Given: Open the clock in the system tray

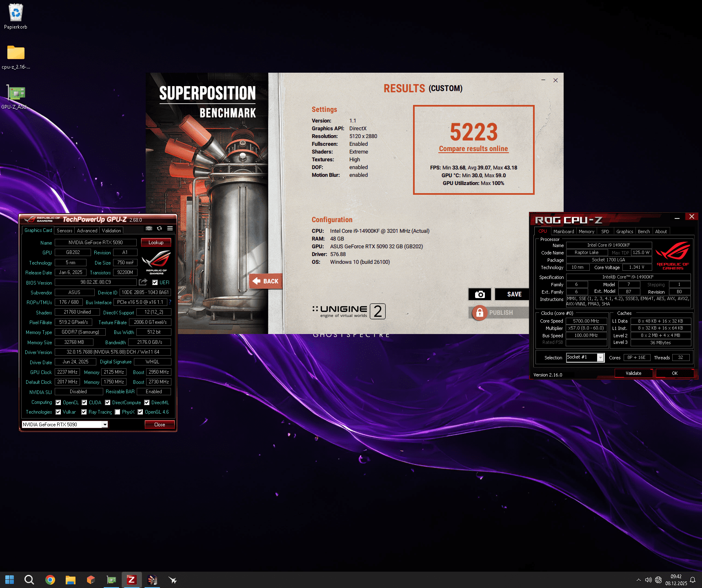Looking at the screenshot, I should [677, 579].
